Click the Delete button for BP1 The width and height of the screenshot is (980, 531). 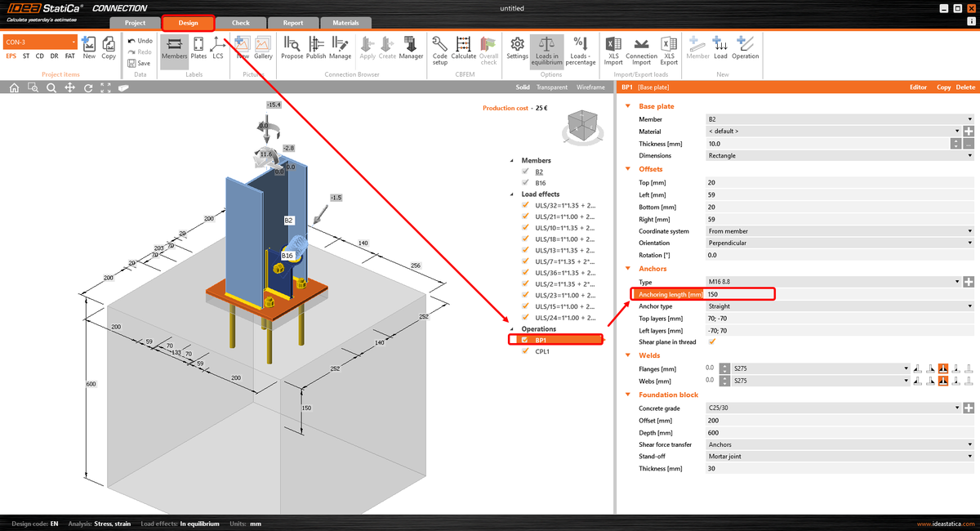[x=965, y=87]
